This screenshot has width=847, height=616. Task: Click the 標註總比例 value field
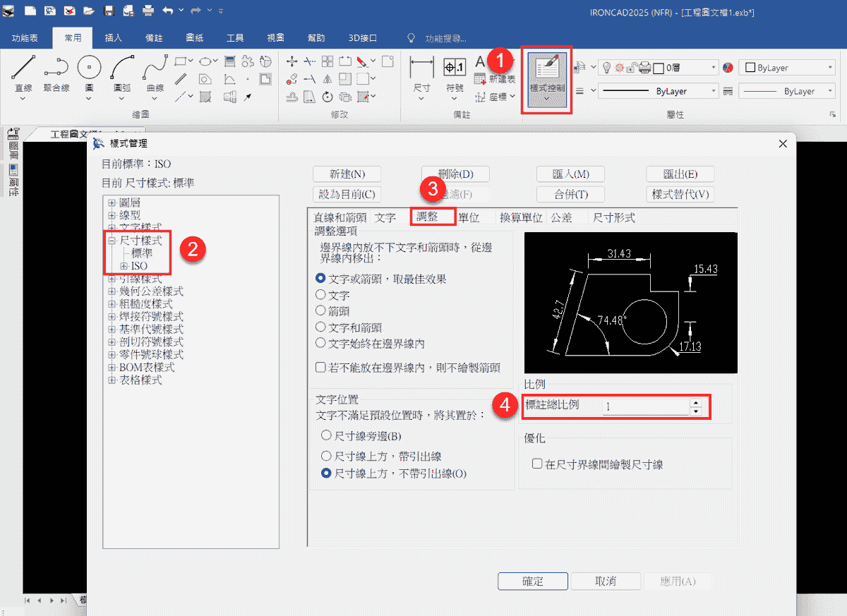645,407
